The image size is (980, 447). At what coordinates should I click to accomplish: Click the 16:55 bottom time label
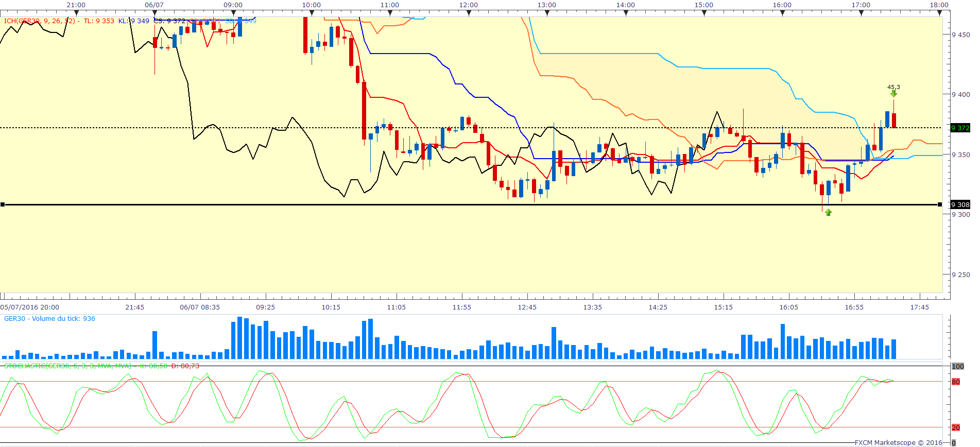click(x=854, y=307)
